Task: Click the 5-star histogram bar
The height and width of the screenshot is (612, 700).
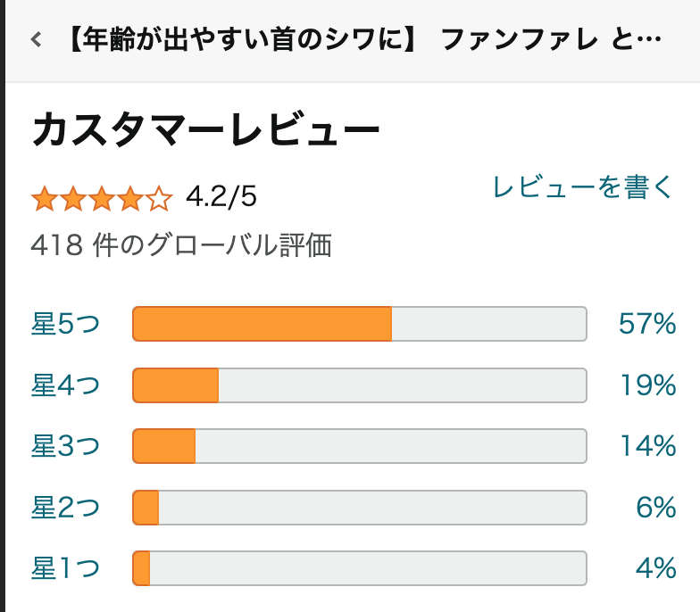Action: [359, 324]
